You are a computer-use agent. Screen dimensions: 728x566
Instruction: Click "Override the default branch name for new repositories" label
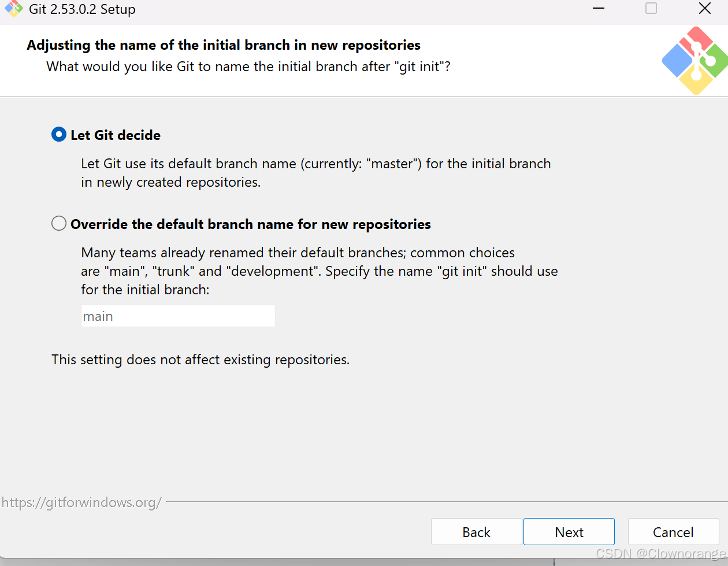point(251,224)
